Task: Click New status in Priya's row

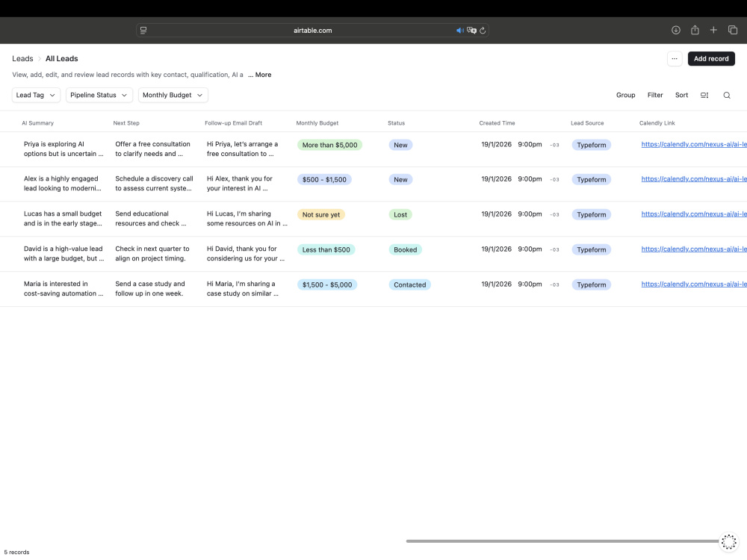Action: (400, 145)
